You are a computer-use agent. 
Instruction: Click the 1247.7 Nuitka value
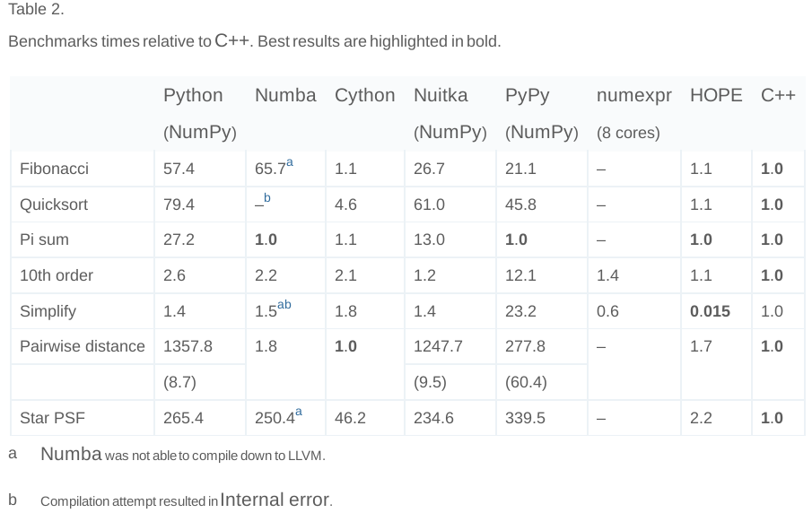[438, 346]
